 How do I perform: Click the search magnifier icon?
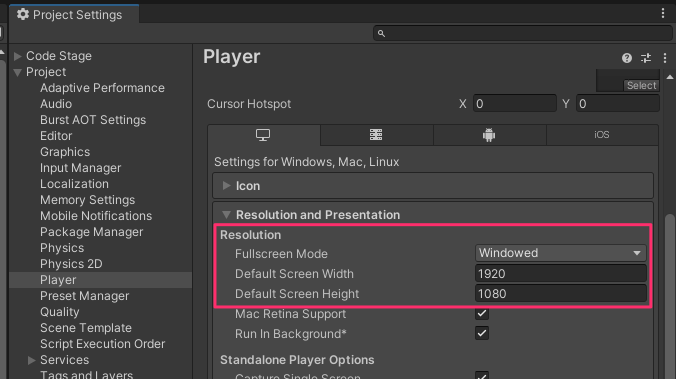pyautogui.click(x=381, y=33)
